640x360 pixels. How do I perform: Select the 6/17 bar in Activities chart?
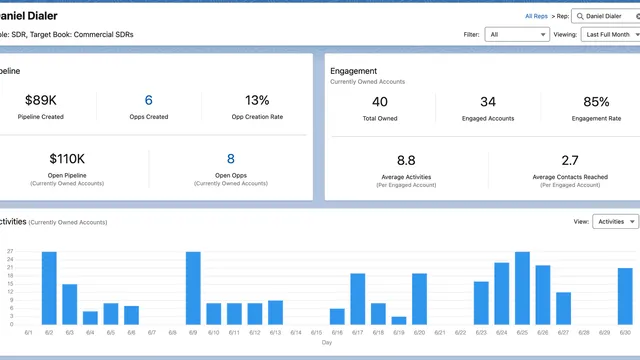pyautogui.click(x=358, y=299)
